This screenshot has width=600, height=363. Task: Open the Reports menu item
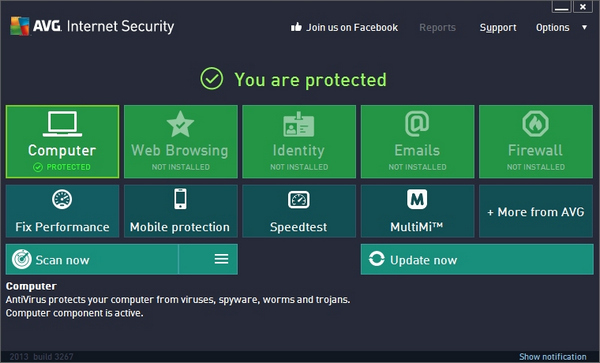coord(437,28)
